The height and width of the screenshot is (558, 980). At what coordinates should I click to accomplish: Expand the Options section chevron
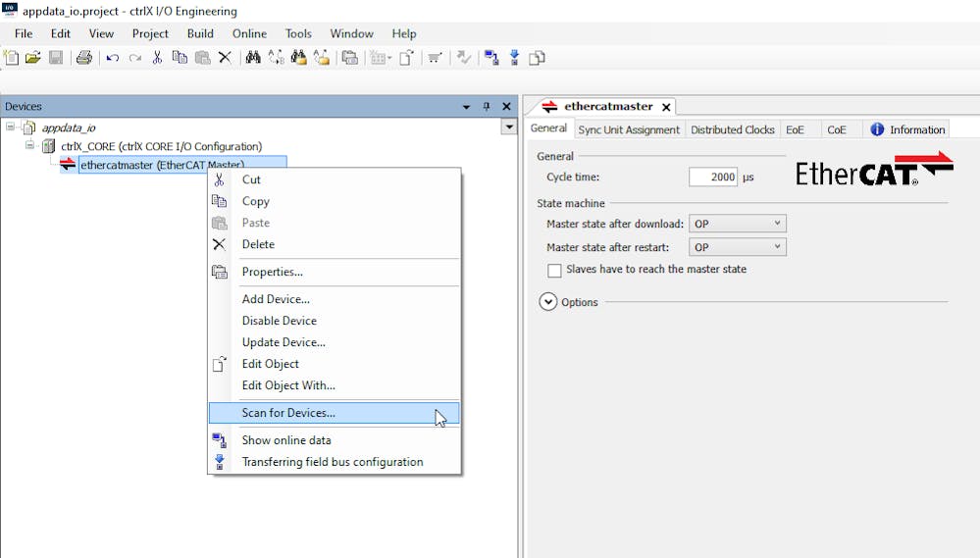tap(548, 302)
